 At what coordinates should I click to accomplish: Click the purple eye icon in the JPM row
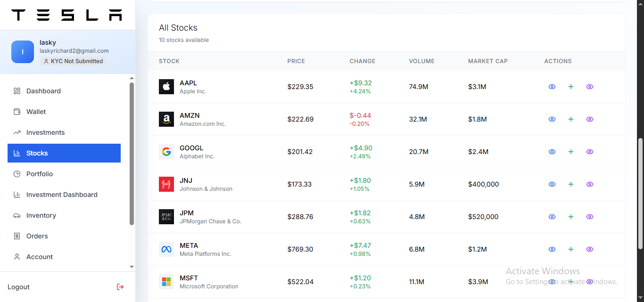pos(589,217)
